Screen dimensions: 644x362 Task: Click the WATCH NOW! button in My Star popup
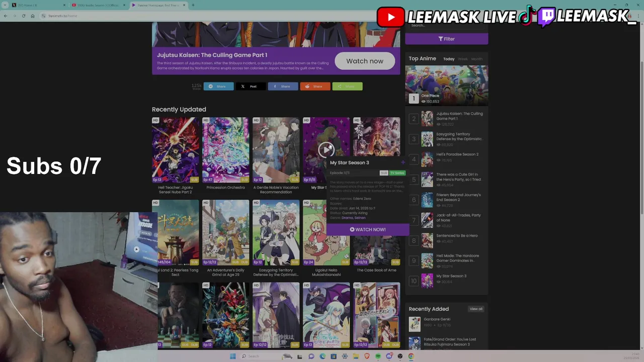pos(368,229)
